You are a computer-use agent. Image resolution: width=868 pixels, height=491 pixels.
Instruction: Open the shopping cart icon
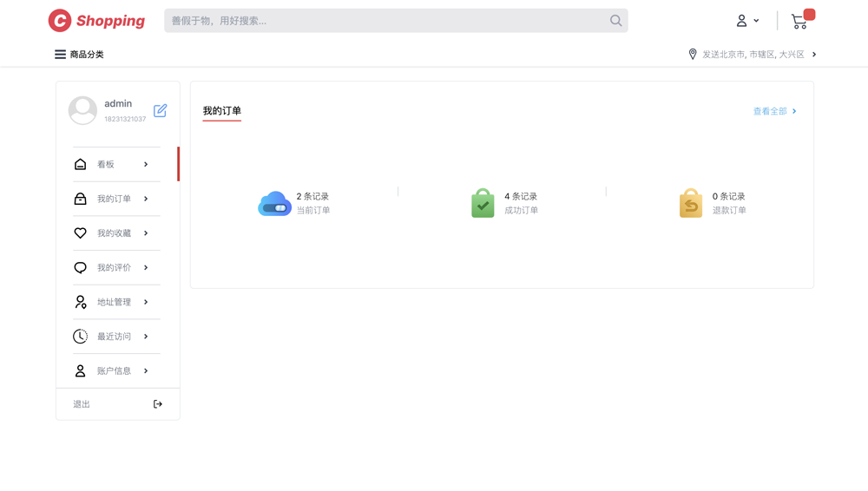coord(799,22)
